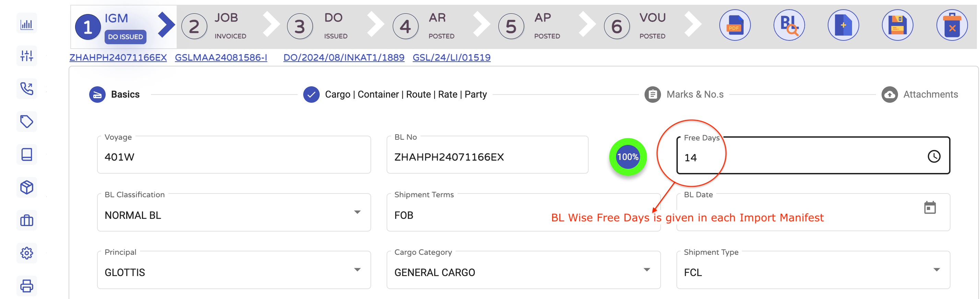
Task: Open the BL search preview icon
Action: tap(789, 25)
